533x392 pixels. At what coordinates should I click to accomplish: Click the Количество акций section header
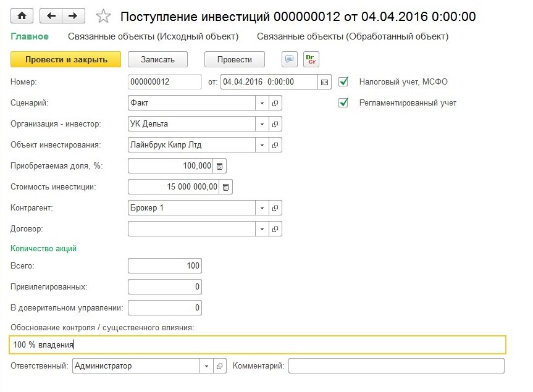coord(43,249)
